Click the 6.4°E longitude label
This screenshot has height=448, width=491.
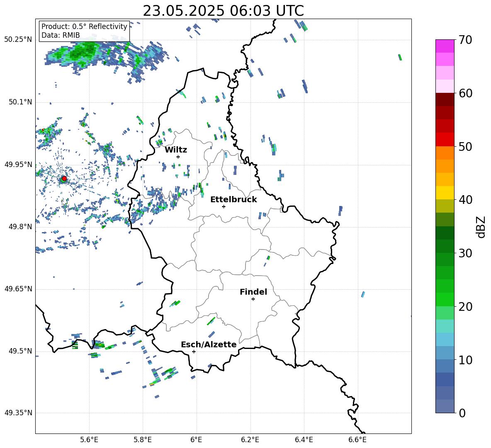pos(304,440)
